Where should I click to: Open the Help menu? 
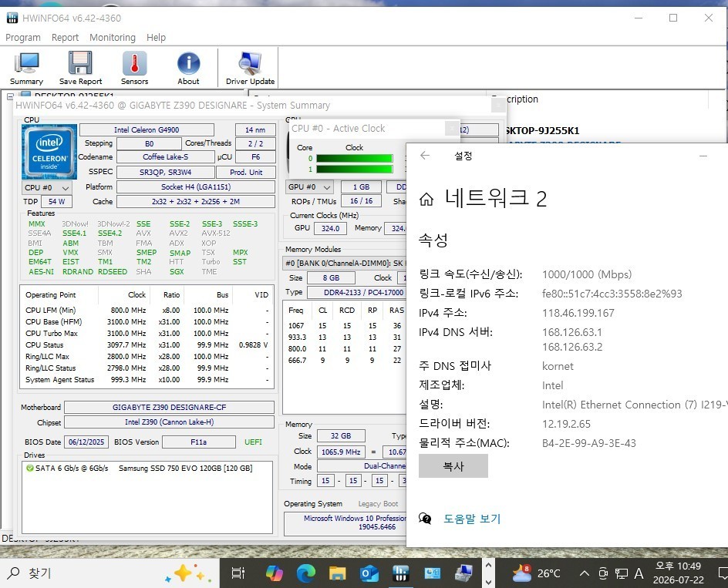tap(156, 38)
